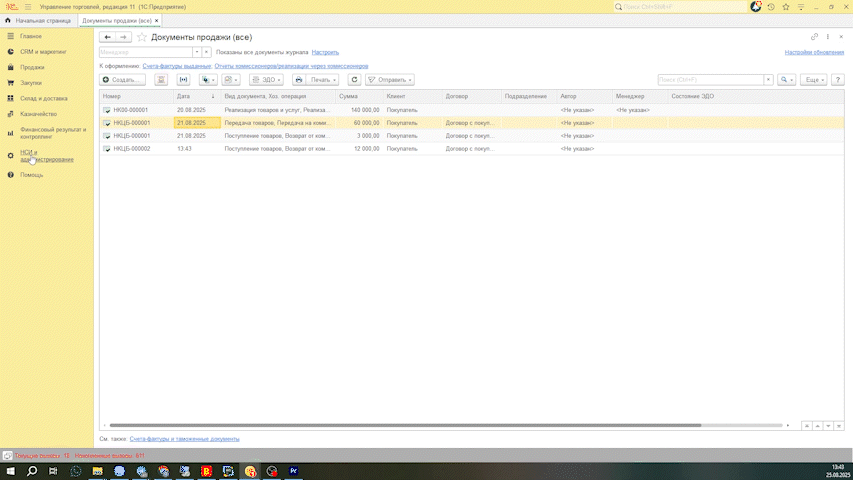Click the home icon of Начальная страница

8,20
